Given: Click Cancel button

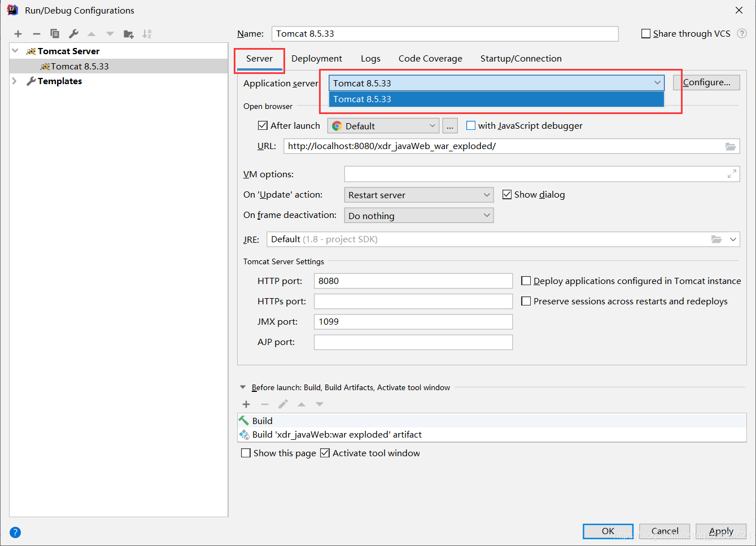Looking at the screenshot, I should 665,531.
